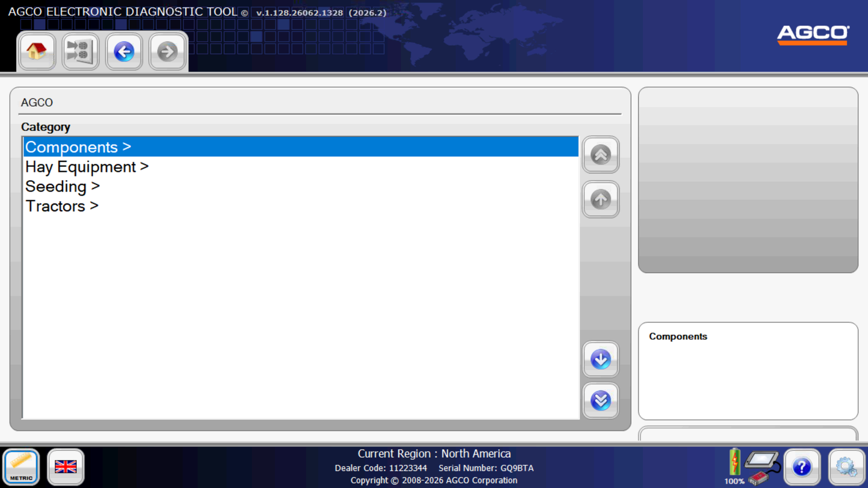Move selection up one item

601,199
